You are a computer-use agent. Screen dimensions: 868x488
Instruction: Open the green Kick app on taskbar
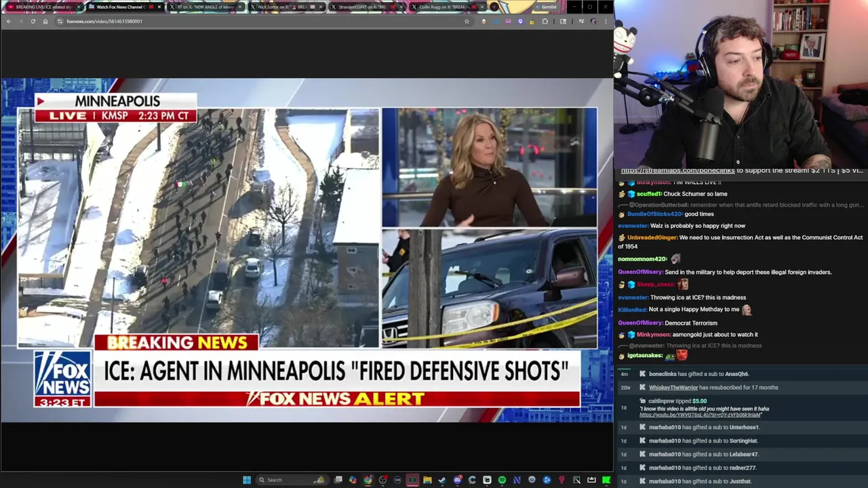[606, 480]
